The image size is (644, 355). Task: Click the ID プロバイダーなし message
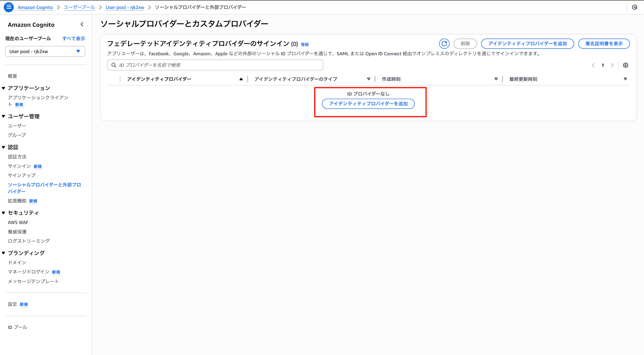[368, 94]
